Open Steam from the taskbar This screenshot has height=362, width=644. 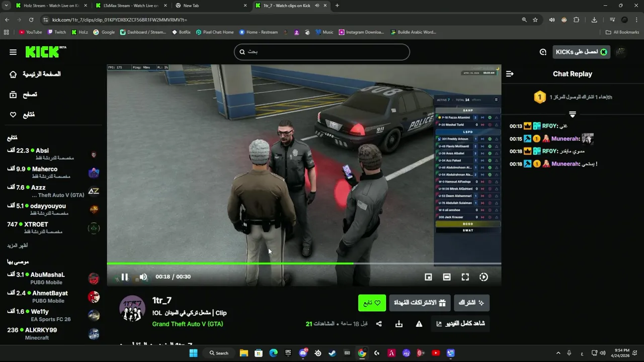click(x=332, y=353)
